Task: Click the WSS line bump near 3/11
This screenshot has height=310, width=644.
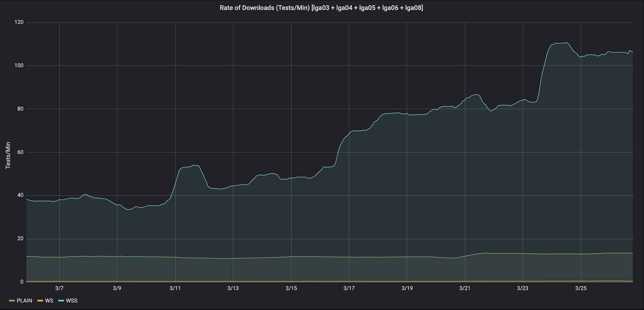Action: 194,165
